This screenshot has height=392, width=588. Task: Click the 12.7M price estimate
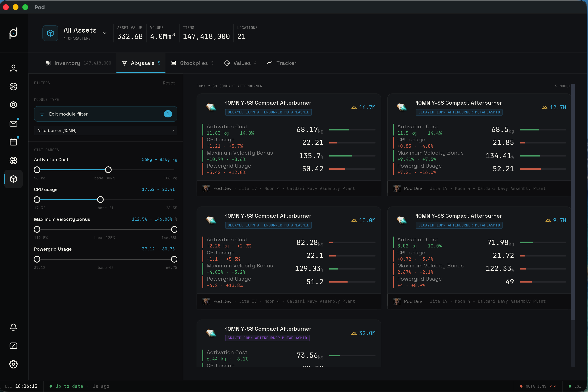[558, 108]
